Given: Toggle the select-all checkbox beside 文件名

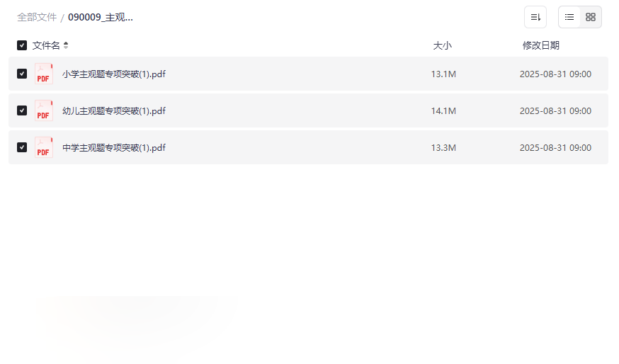Looking at the screenshot, I should point(22,45).
